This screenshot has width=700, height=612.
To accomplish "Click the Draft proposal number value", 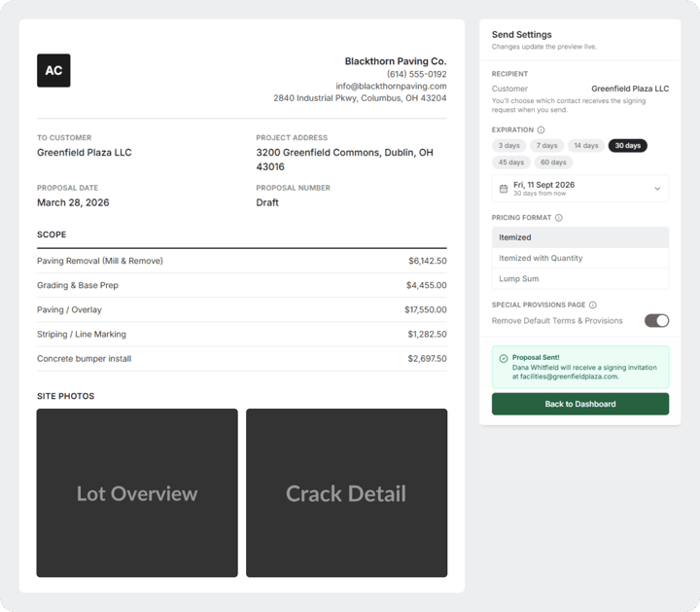I will point(267,202).
